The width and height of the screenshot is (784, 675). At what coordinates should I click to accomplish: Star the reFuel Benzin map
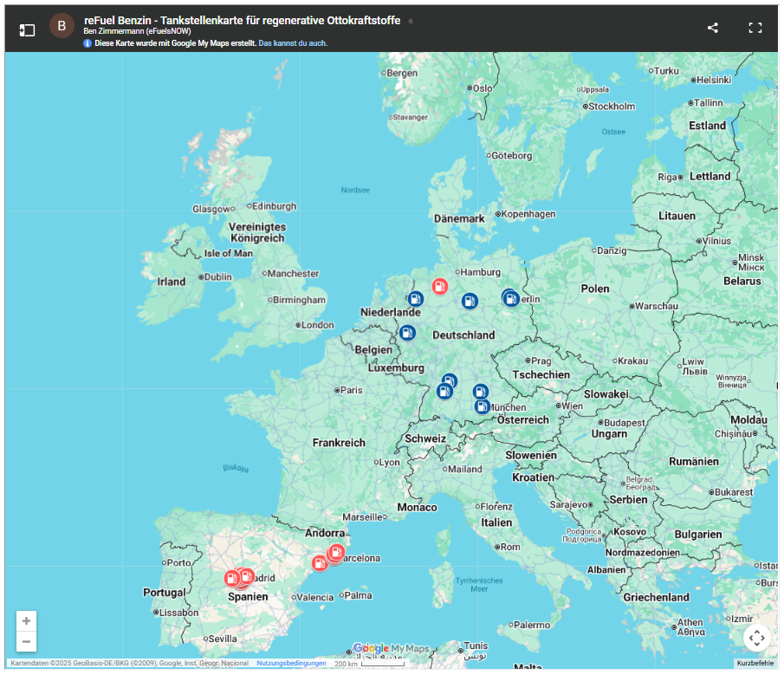point(411,21)
